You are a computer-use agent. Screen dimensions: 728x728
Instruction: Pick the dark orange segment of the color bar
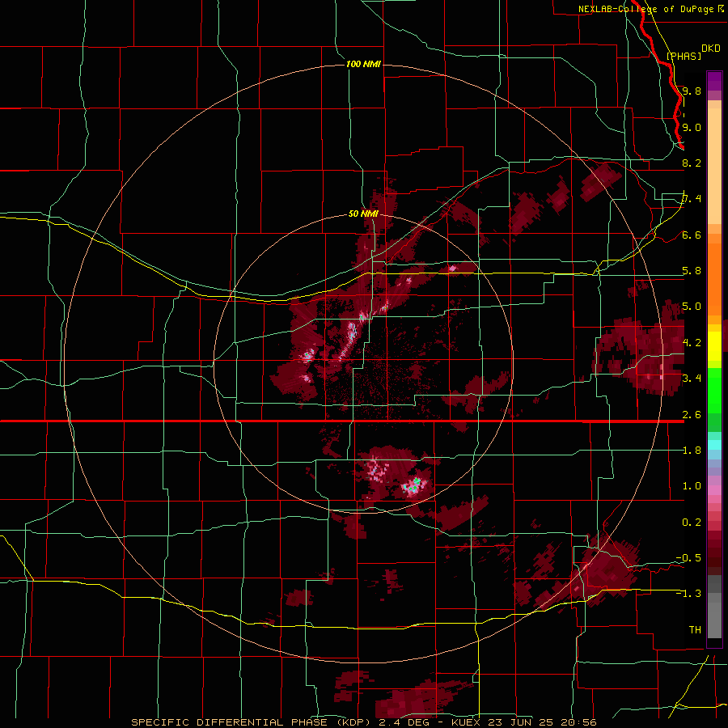point(714,278)
